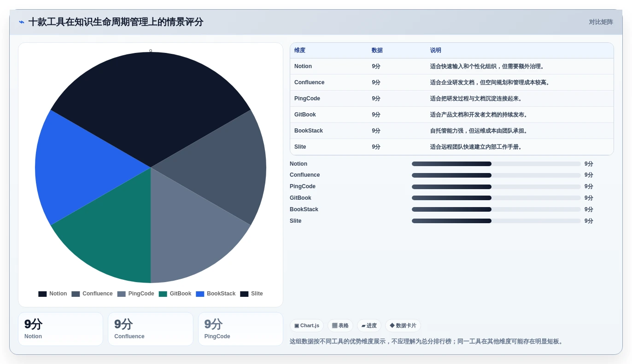
Task: Select the Notion table row name
Action: pos(303,66)
